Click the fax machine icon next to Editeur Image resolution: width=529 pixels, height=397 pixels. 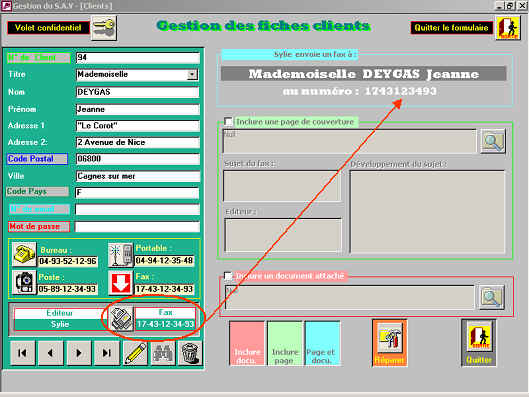point(121,318)
